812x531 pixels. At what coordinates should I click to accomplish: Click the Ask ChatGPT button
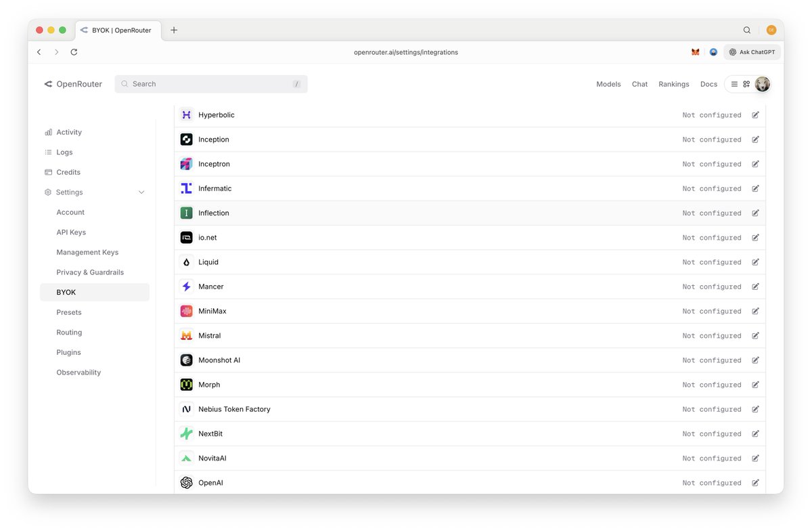tap(752, 52)
